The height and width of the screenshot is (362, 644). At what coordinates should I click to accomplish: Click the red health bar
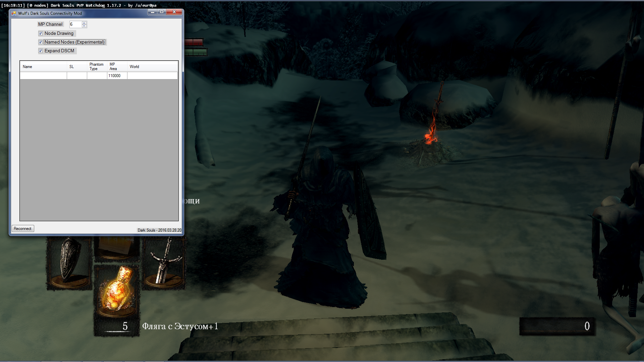(x=194, y=42)
